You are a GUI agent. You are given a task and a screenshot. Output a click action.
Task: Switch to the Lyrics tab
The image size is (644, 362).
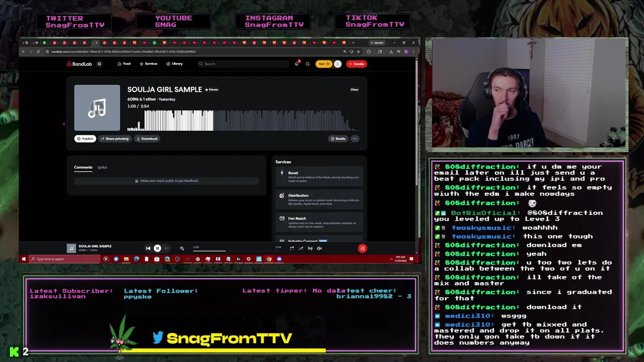point(102,167)
